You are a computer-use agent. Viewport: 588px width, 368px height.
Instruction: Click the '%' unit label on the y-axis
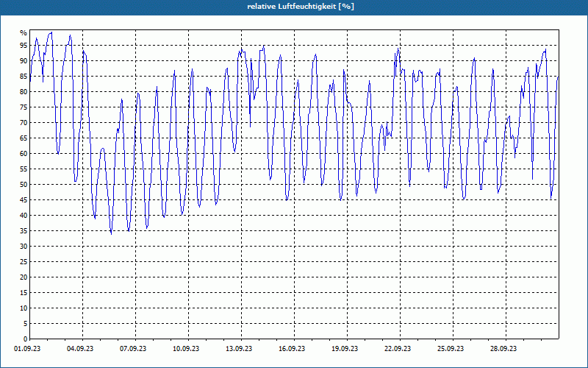point(24,33)
